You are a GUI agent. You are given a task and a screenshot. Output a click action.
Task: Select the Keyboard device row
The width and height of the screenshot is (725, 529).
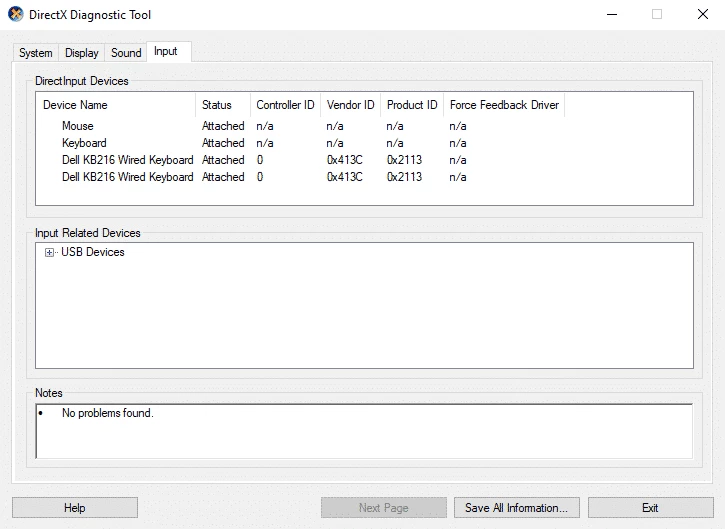84,143
